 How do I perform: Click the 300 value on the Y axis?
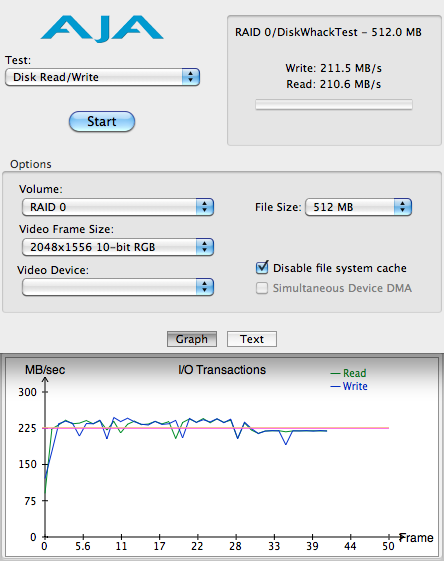pos(28,392)
